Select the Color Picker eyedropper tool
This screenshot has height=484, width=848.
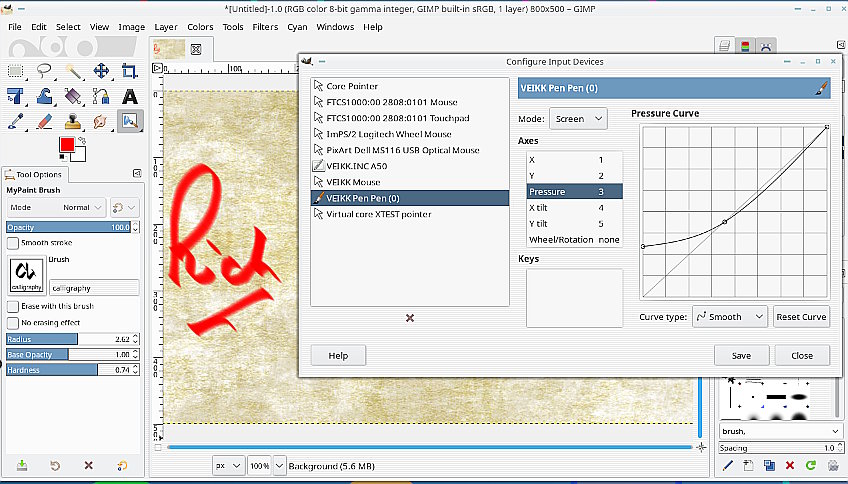pyautogui.click(x=15, y=122)
